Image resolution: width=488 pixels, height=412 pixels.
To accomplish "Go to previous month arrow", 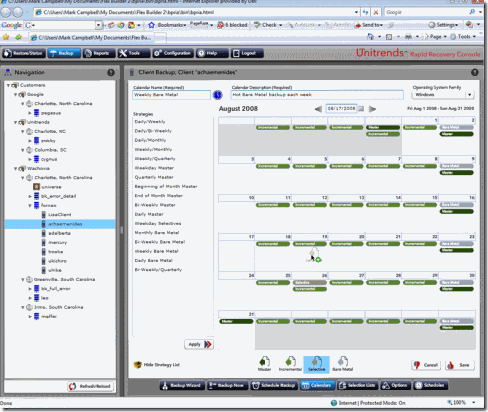I will pos(318,109).
